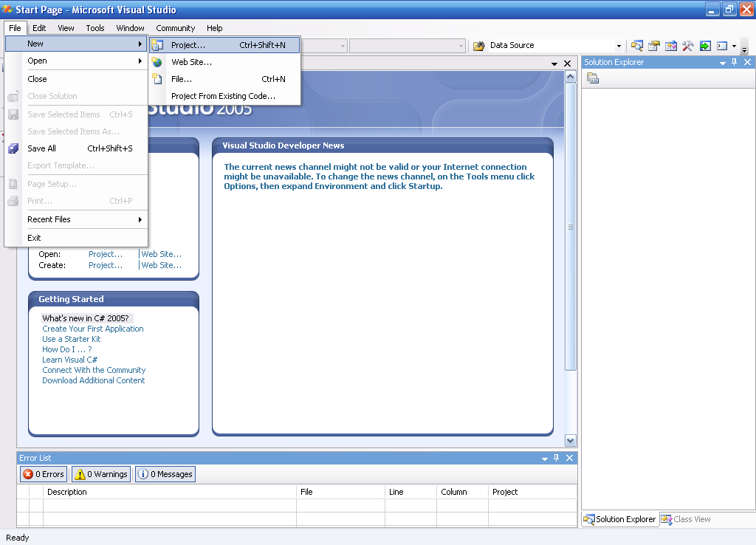
Task: Toggle the 0 Errors filter
Action: [x=44, y=474]
